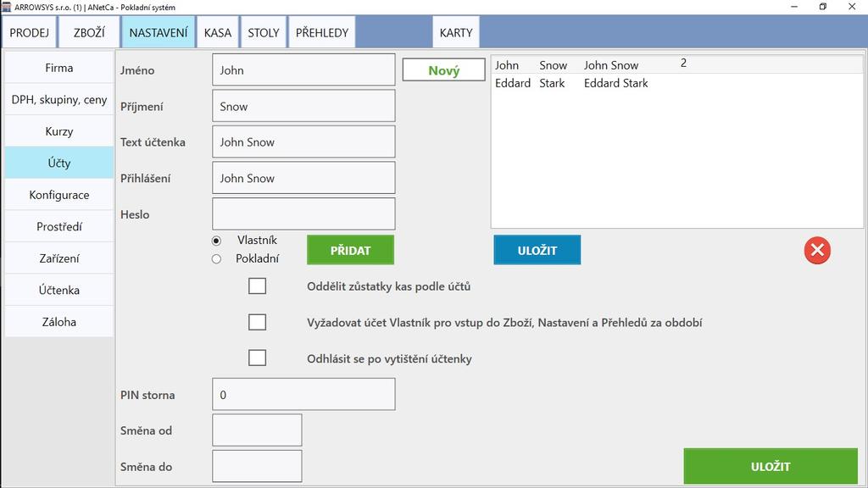868x488 pixels.
Task: Close the ANetCa window
Action: pos(852,7)
